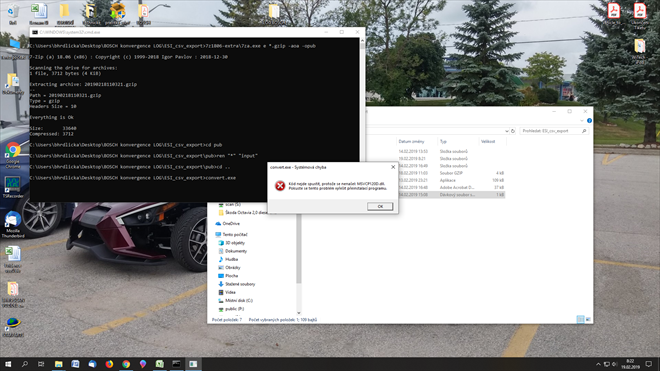Open the Excel spreadsheet icon beside Recycle Bin
Image resolution: width=660 pixels, height=371 pixels.
pos(39,13)
